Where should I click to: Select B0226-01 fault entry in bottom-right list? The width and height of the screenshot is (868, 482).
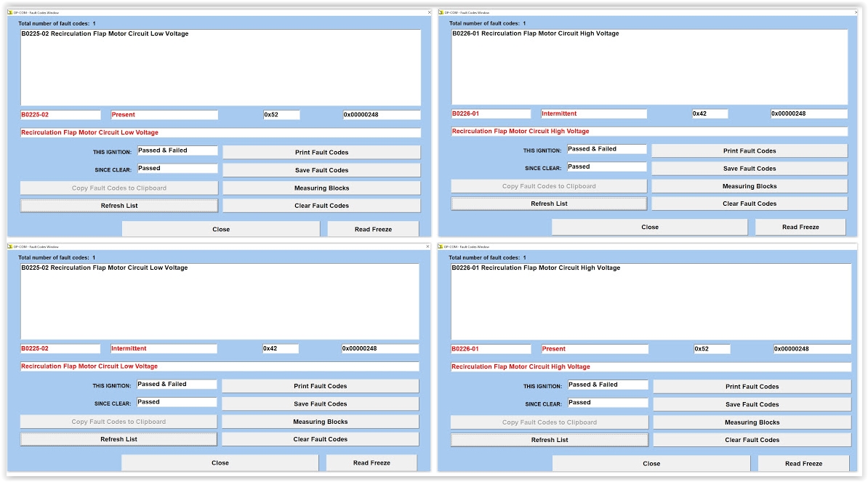536,268
